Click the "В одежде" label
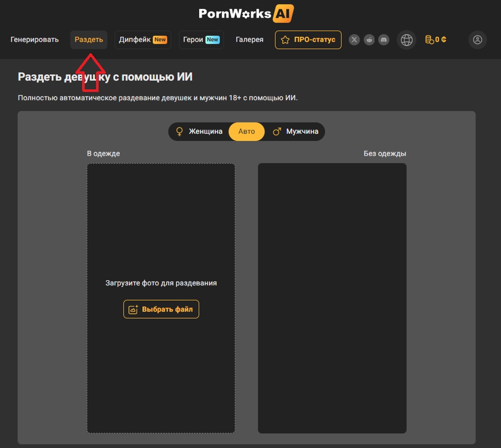Viewport: 501px width, 448px height. click(x=104, y=154)
